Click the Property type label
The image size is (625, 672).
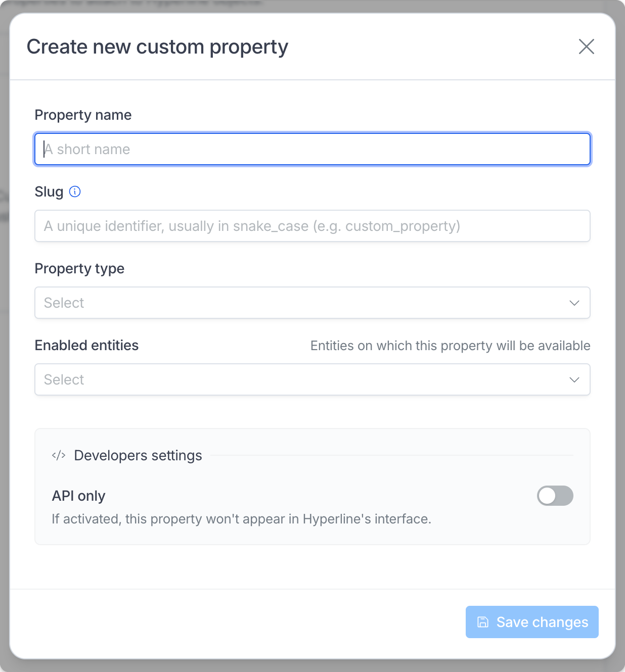[79, 269]
